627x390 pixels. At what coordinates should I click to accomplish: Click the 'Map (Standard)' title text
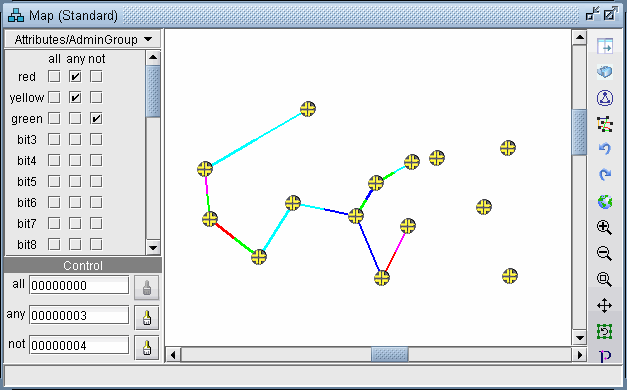(x=74, y=16)
